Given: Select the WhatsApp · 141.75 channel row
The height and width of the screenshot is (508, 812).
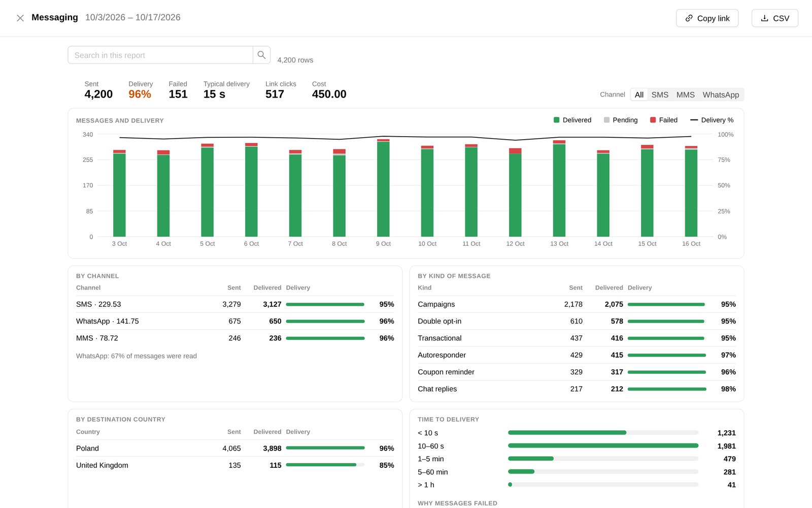Looking at the screenshot, I should [x=235, y=321].
